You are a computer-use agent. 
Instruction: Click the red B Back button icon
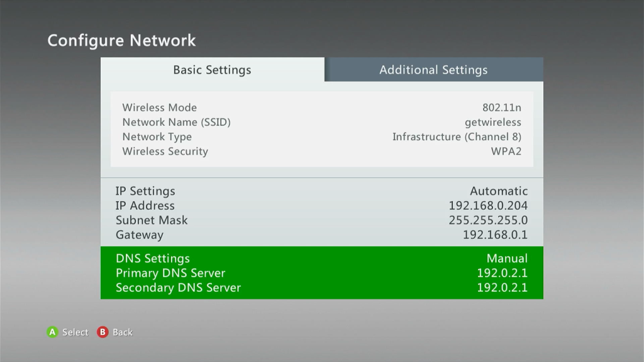(103, 332)
